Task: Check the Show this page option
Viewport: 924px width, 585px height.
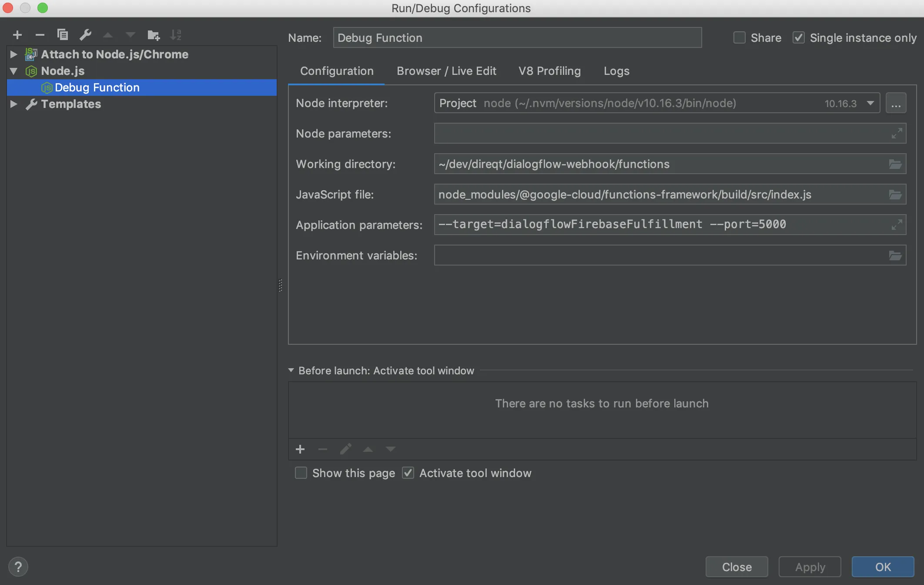Action: (x=301, y=473)
